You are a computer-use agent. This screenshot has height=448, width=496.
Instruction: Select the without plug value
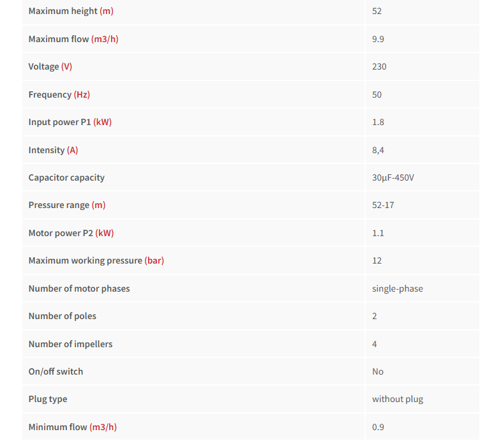pyautogui.click(x=397, y=399)
